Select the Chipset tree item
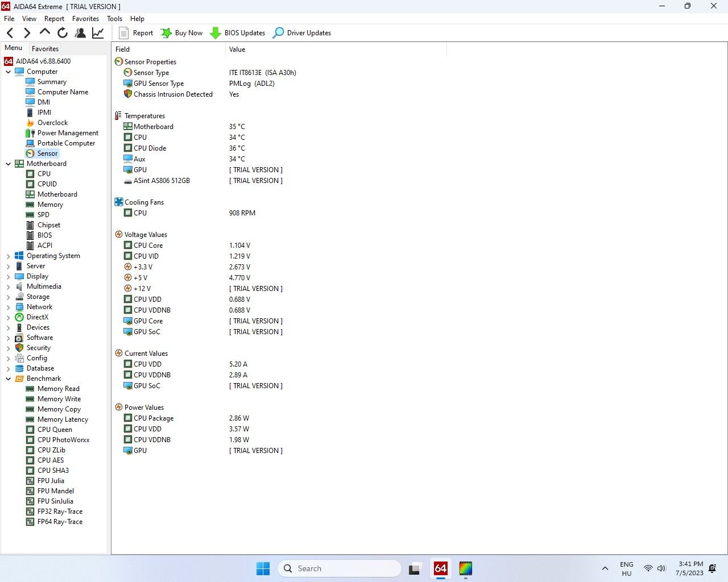 pos(48,225)
